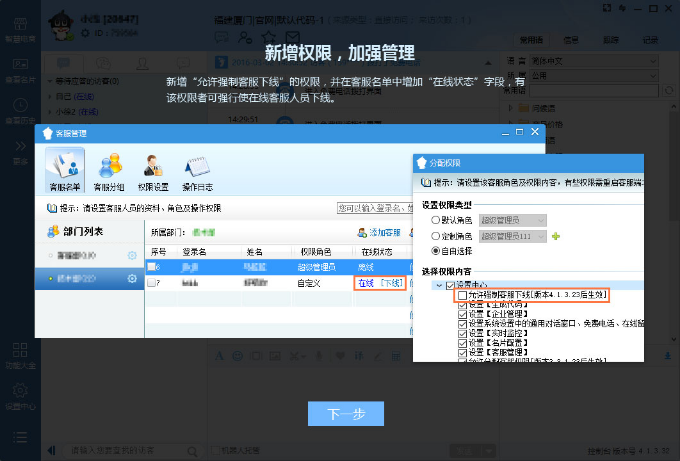Click the 下一步 button

[345, 413]
